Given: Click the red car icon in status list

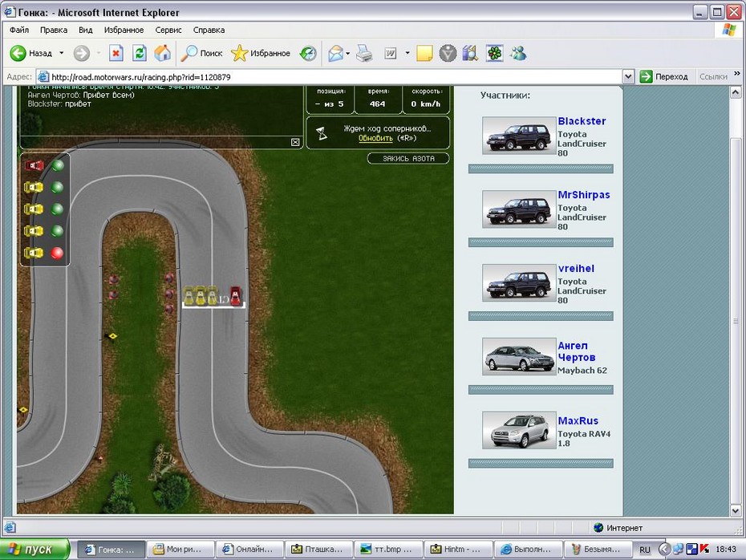Looking at the screenshot, I should (x=34, y=165).
